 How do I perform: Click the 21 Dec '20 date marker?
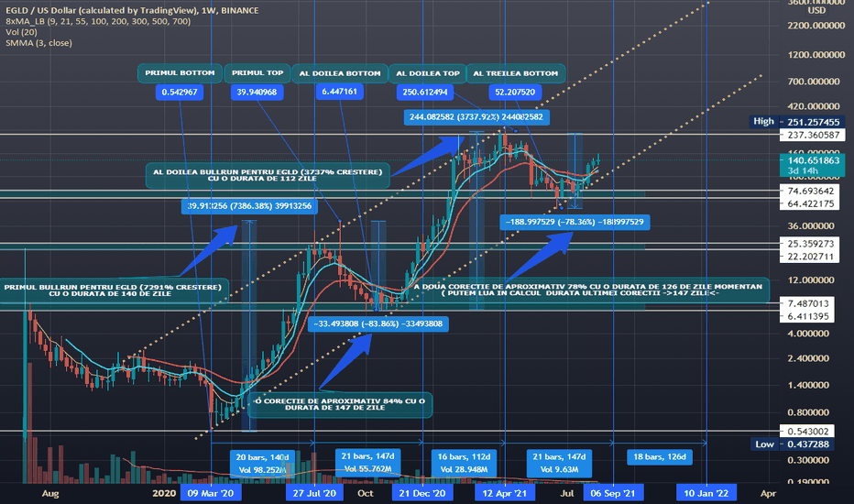pos(422,493)
